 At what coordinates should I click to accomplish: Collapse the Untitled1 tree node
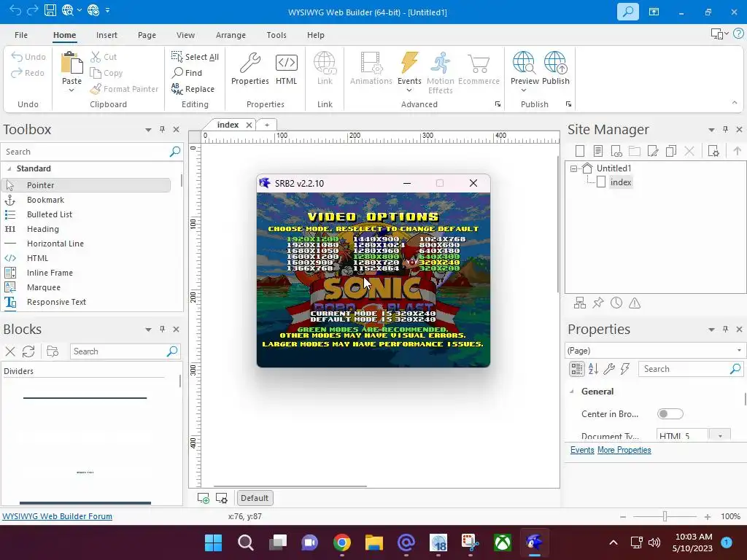pyautogui.click(x=573, y=168)
